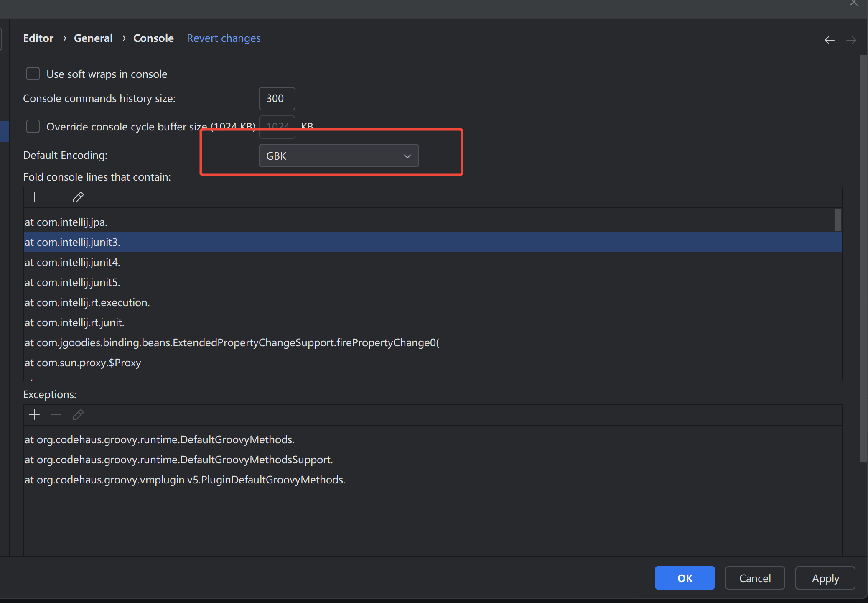Focus the console history size field
Image resolution: width=868 pixels, height=603 pixels.
[277, 99]
